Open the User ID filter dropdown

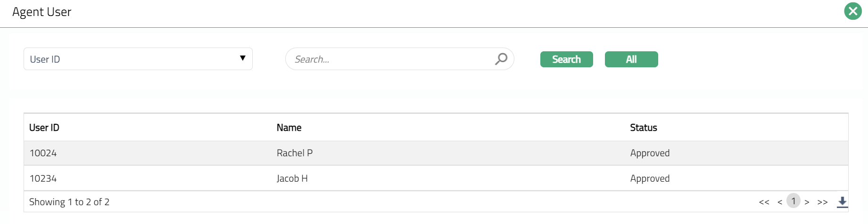click(x=138, y=59)
